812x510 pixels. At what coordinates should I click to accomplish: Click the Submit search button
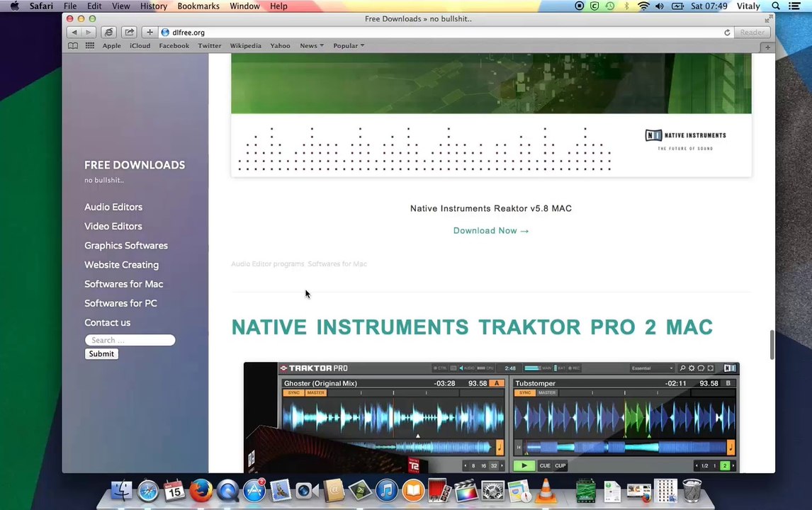[x=101, y=353]
